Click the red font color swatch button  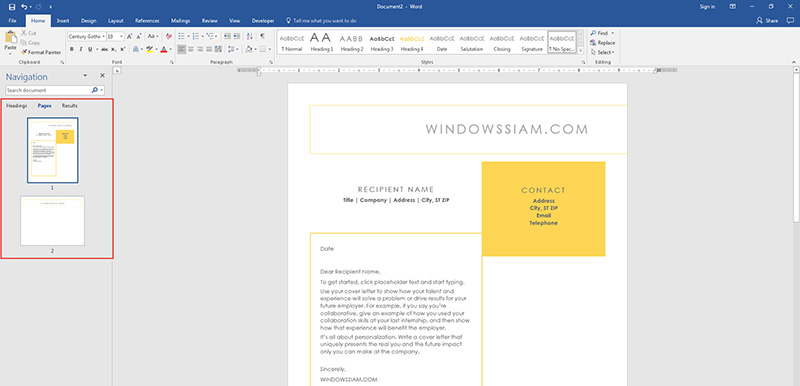[163, 49]
